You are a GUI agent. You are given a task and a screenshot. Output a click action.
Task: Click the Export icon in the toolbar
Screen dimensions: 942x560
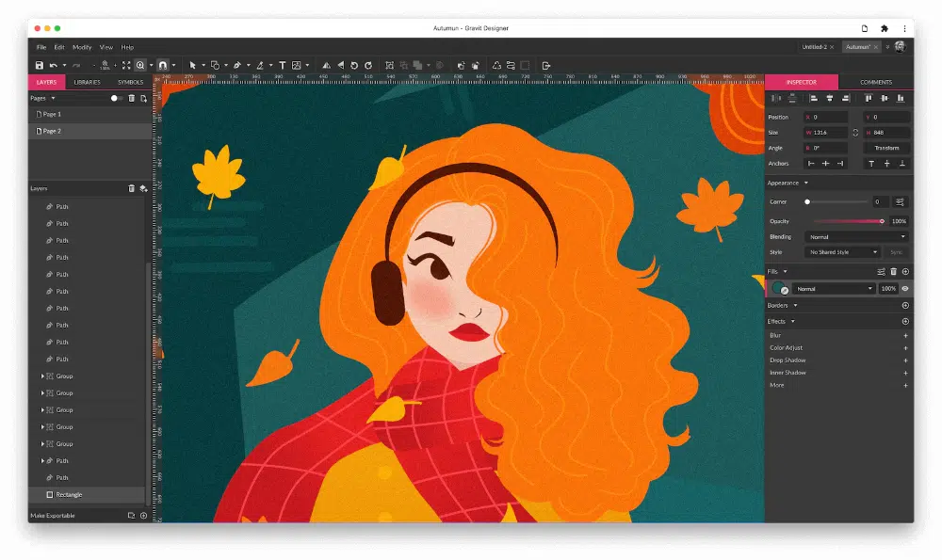(x=546, y=65)
